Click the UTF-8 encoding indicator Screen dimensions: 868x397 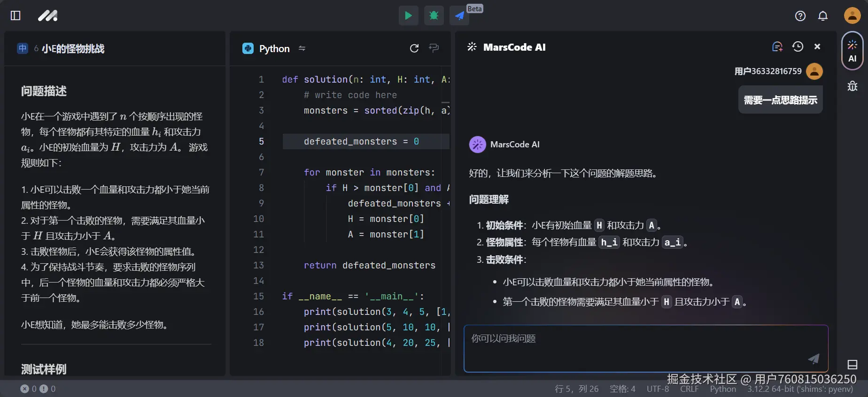pyautogui.click(x=658, y=389)
